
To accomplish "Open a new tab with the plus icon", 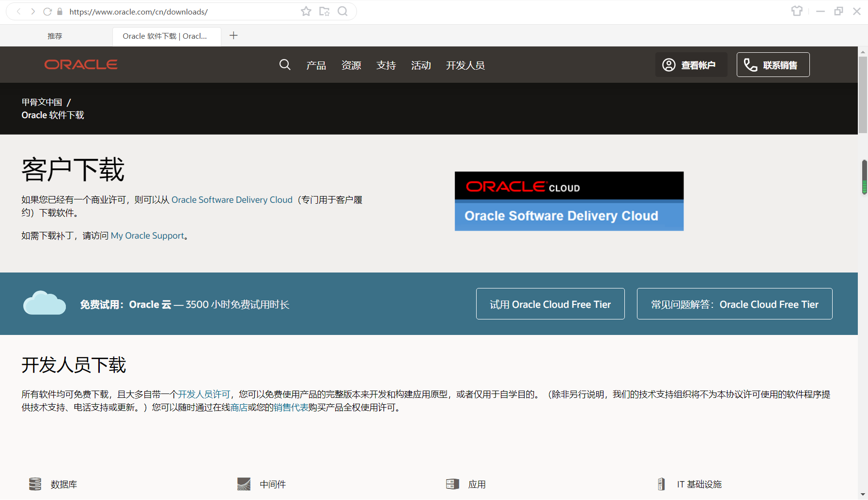I will click(x=233, y=35).
